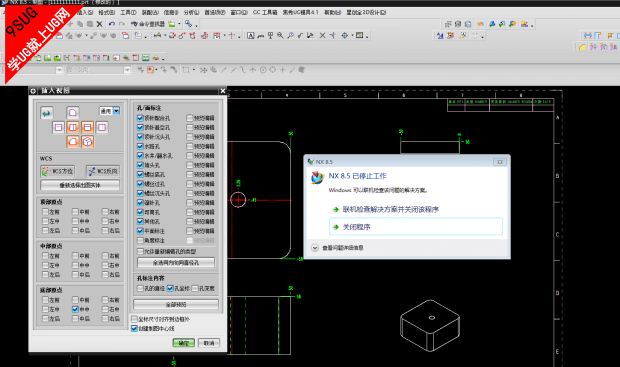Click the blue target crosshair icon
Viewport: 620px width, 367px height.
pyautogui.click(x=345, y=36)
